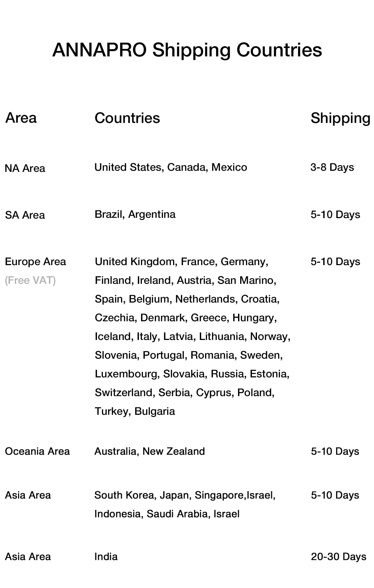Image resolution: width=374 pixels, height=588 pixels.
Task: Select the Countries column header
Action: pyautogui.click(x=127, y=118)
